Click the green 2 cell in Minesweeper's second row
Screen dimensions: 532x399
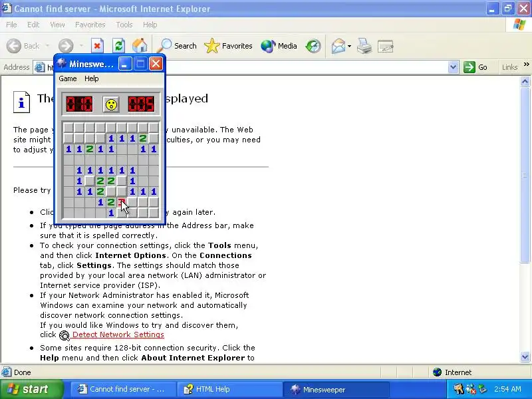point(143,138)
